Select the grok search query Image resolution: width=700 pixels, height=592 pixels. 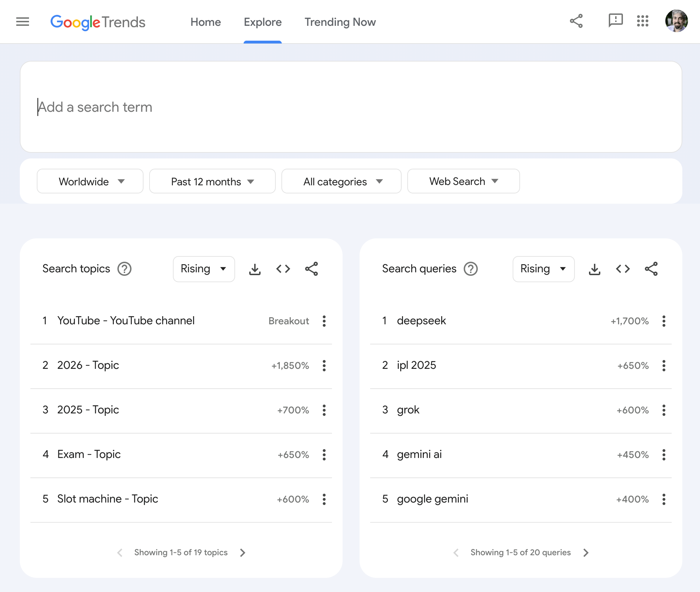pyautogui.click(x=408, y=410)
